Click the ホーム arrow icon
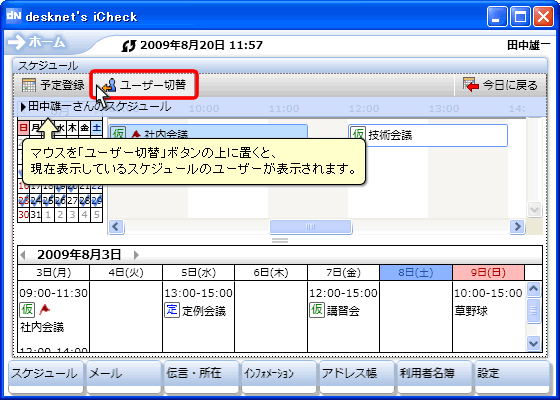This screenshot has width=560, height=400. coord(16,42)
